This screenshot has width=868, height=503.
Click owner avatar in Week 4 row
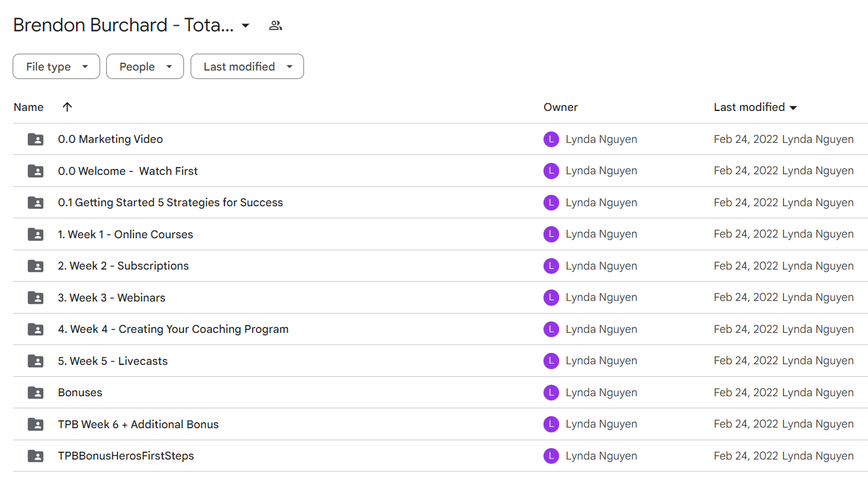(551, 329)
